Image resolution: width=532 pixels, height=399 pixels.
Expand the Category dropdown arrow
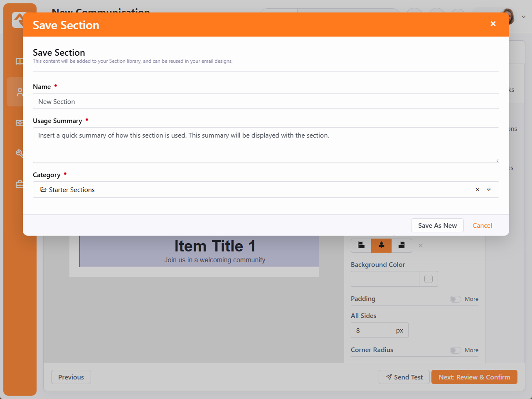(489, 190)
